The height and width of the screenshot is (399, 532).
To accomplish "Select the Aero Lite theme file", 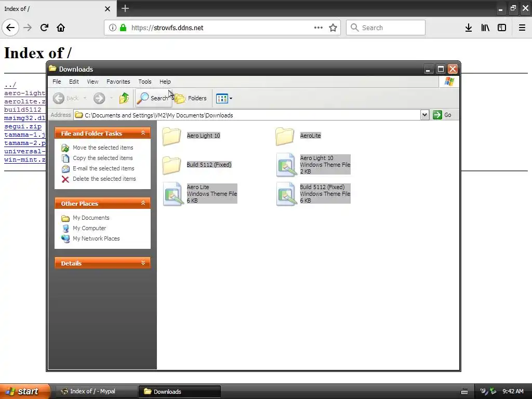I will click(x=200, y=194).
